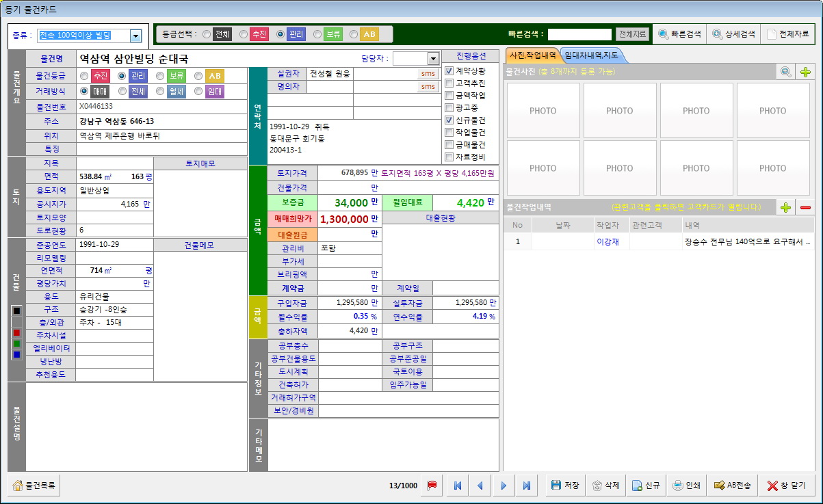Print the card using 인쇄
The width and height of the screenshot is (823, 504).
[x=686, y=486]
